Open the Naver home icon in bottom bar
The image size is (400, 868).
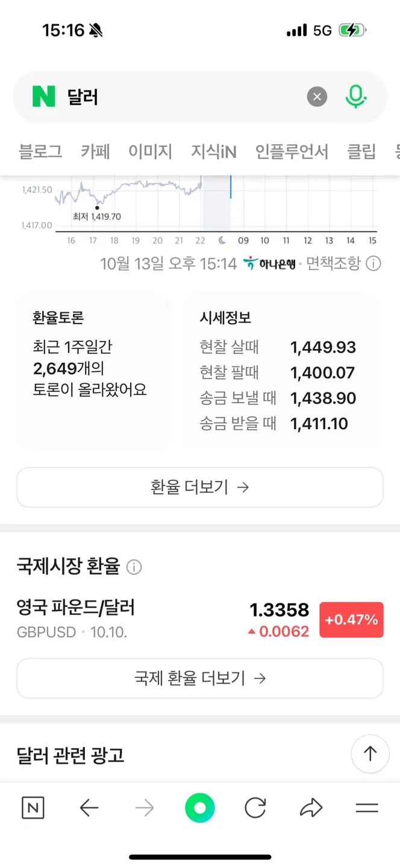[33, 808]
